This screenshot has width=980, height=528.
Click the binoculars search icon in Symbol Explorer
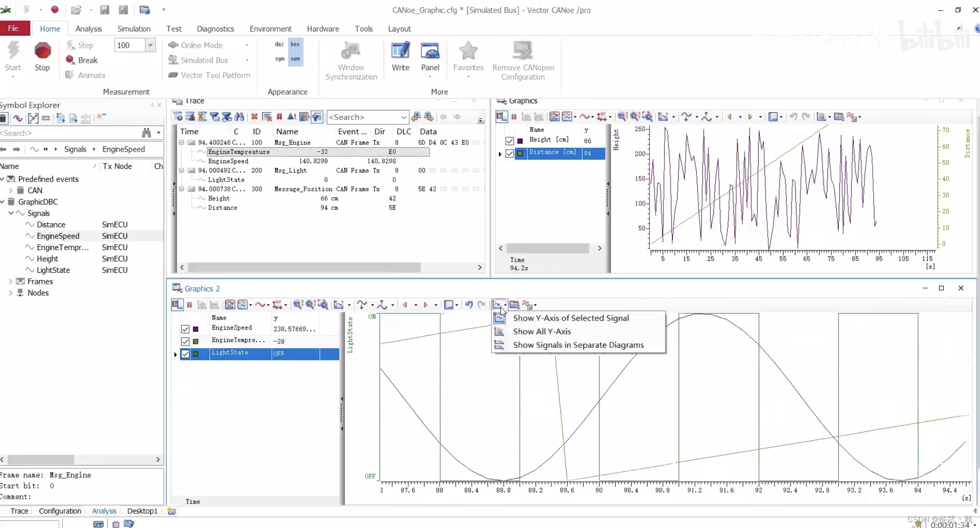click(146, 133)
